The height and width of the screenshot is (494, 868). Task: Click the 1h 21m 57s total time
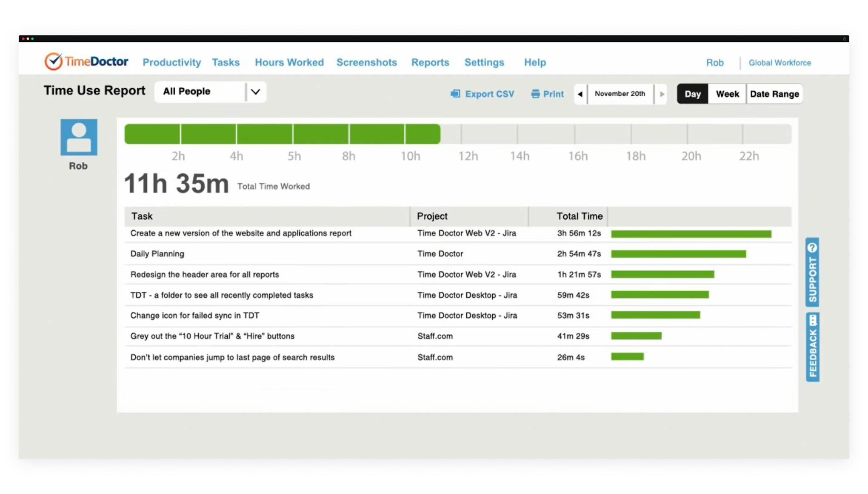coord(579,275)
